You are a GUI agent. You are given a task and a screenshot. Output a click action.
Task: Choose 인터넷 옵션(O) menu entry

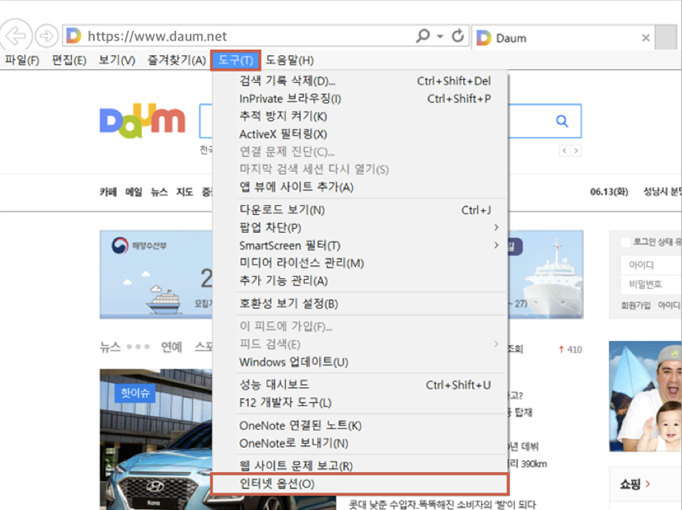[x=360, y=484]
